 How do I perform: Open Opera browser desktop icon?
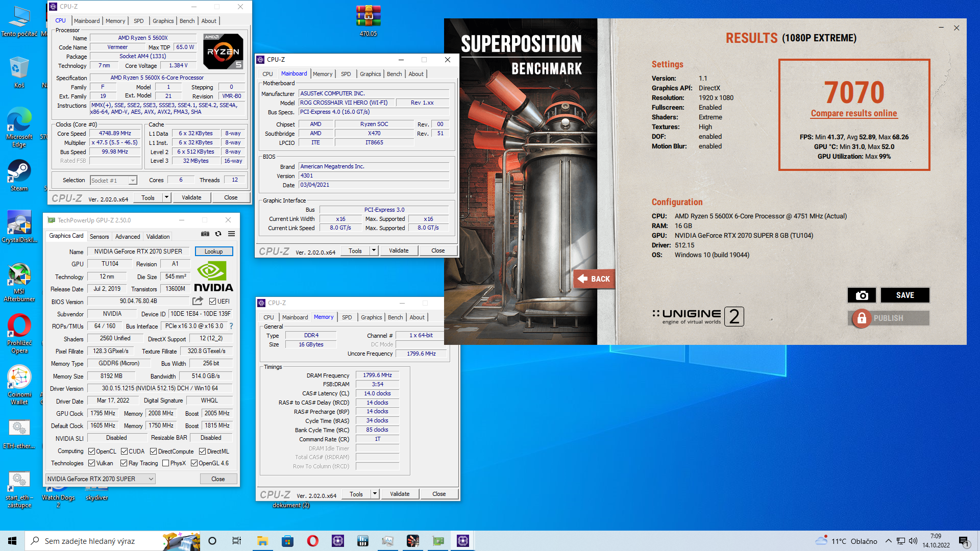pos(19,334)
